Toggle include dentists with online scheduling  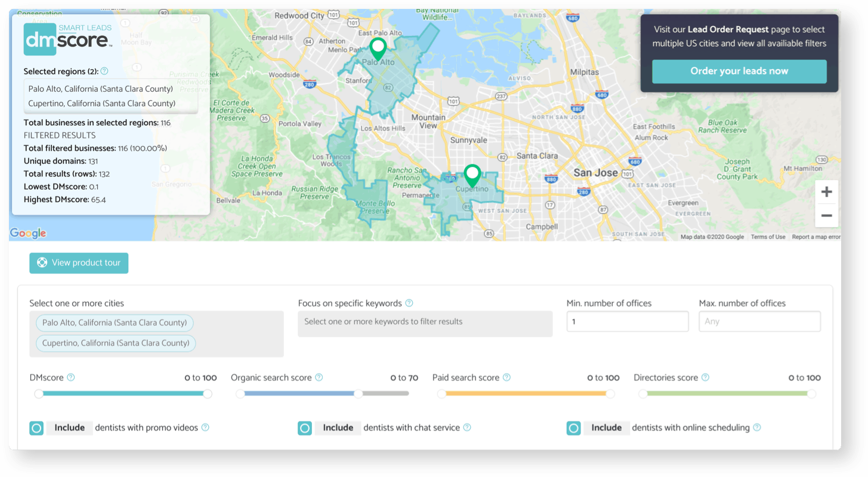tap(573, 428)
